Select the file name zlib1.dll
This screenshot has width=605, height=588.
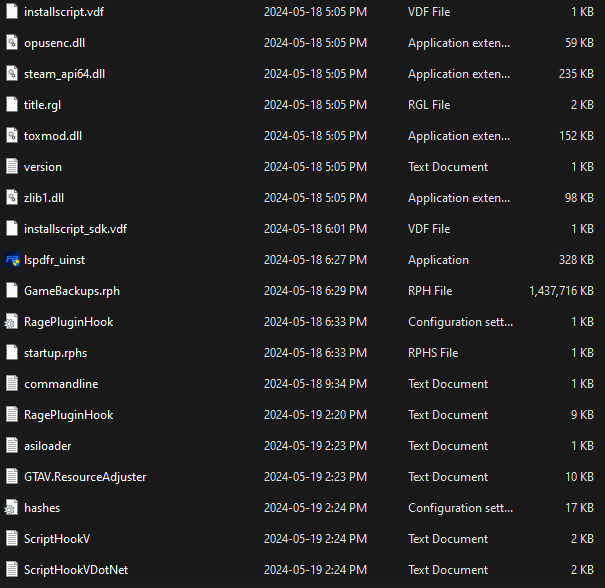[44, 198]
